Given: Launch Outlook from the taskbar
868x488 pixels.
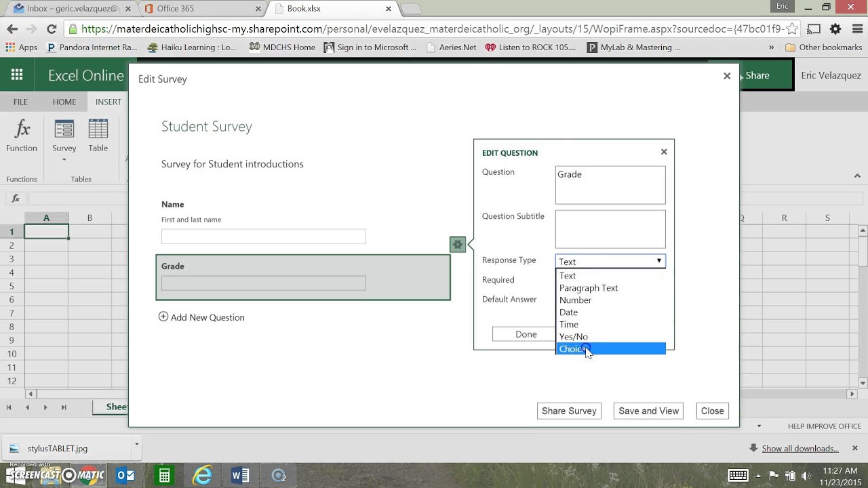Looking at the screenshot, I should 126,475.
